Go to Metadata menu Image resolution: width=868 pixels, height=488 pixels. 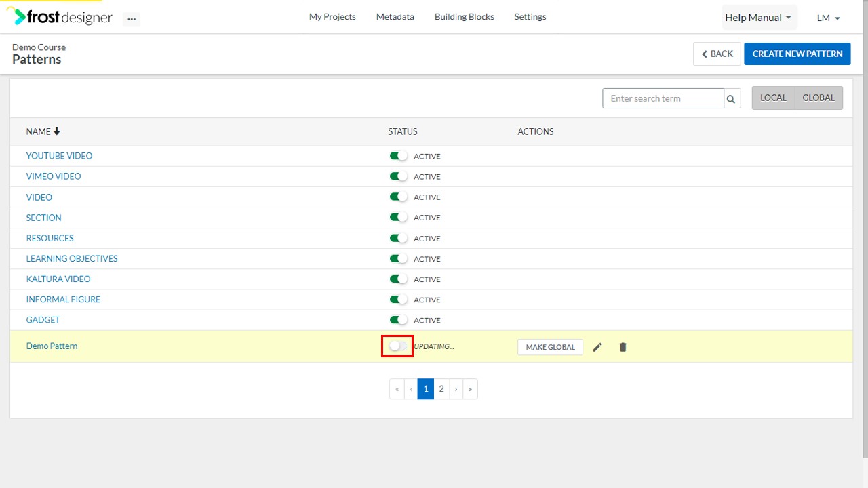395,17
